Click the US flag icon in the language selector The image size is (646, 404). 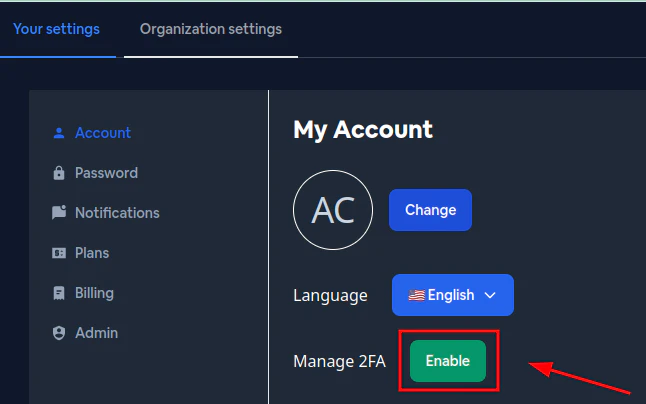[x=416, y=296]
